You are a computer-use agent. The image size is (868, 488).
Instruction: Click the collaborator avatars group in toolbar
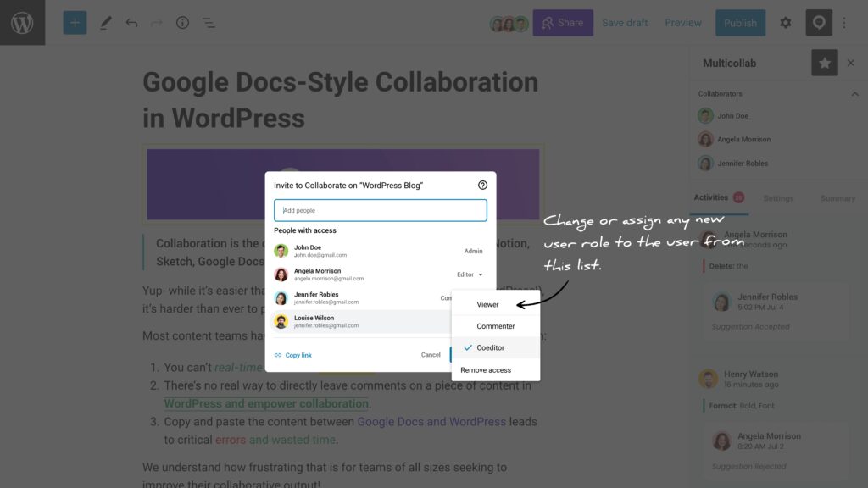[x=509, y=23]
